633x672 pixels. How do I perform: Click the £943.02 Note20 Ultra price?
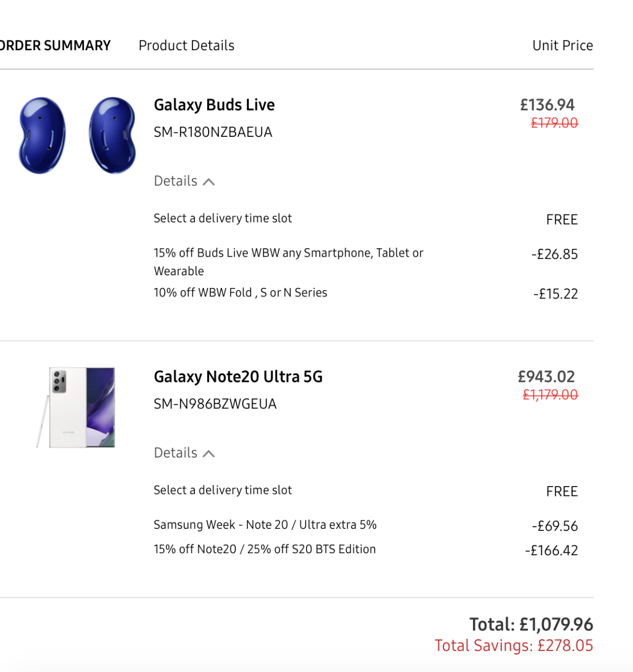[546, 377]
